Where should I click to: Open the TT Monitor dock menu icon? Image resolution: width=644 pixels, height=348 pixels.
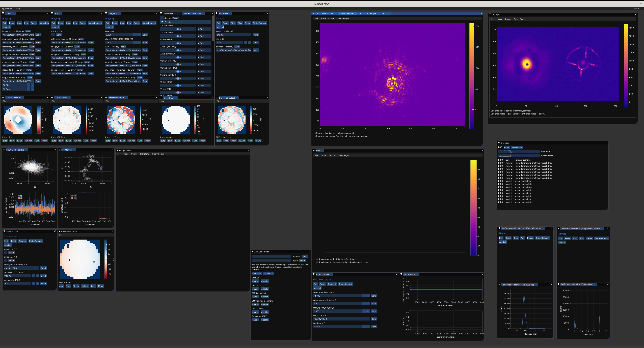click(60, 150)
